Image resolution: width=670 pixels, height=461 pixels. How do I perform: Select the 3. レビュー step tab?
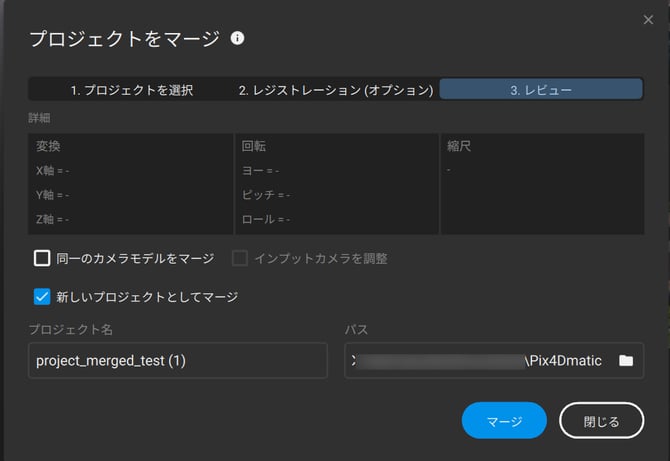pos(541,90)
